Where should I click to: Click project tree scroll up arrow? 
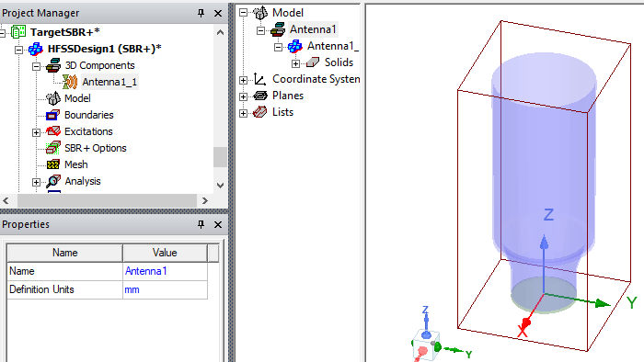pos(221,32)
